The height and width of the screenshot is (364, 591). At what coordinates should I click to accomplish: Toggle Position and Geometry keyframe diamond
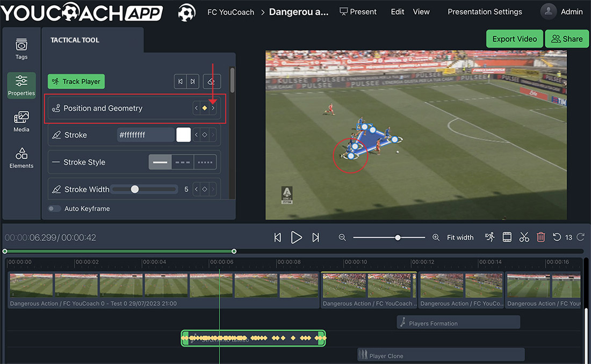205,108
